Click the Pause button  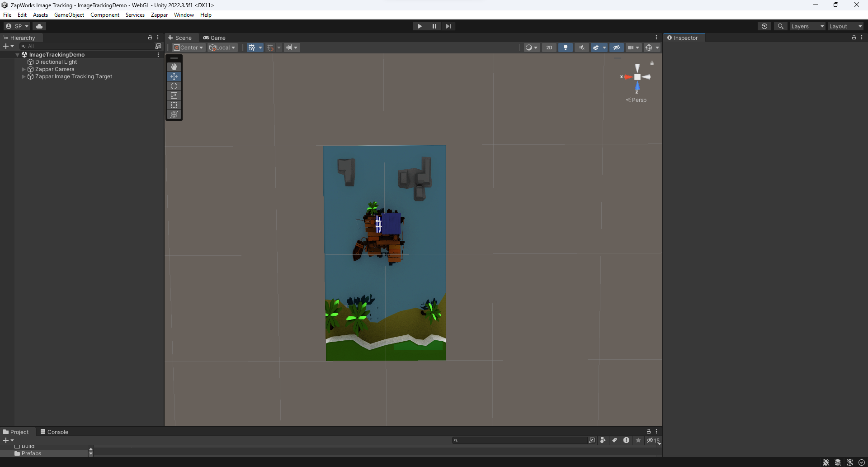click(434, 26)
